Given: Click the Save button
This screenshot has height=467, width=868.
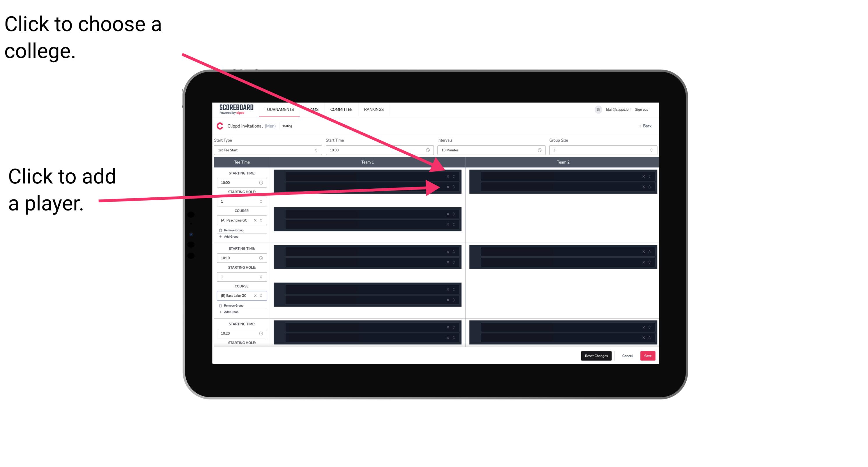Looking at the screenshot, I should coord(648,355).
